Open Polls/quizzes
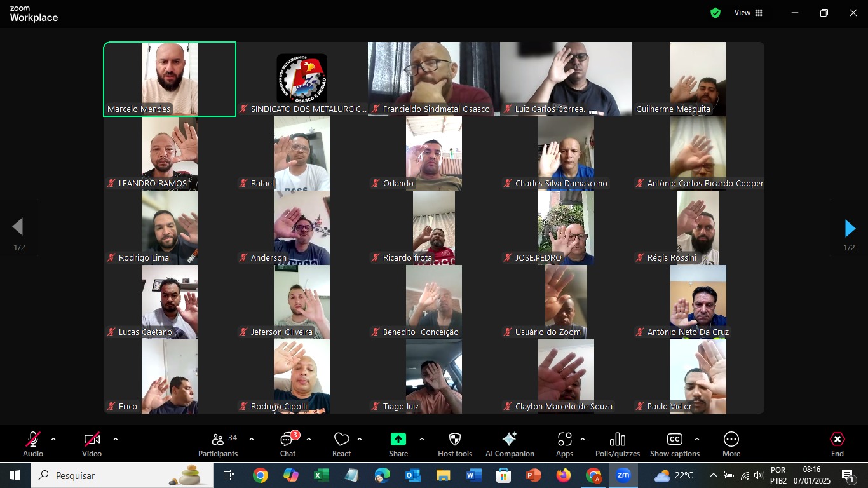The height and width of the screenshot is (488, 868). click(x=617, y=444)
